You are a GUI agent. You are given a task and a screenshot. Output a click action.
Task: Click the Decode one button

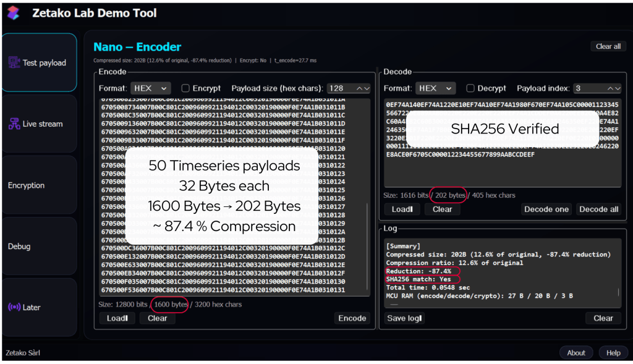pyautogui.click(x=546, y=209)
